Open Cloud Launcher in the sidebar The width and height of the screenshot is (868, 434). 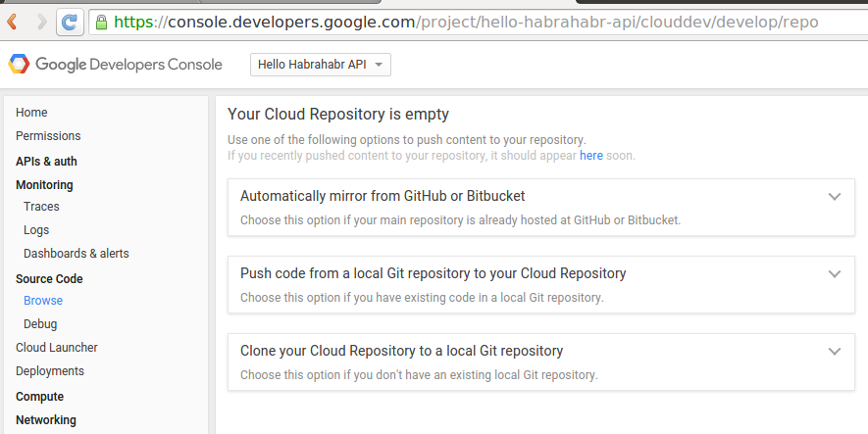[x=57, y=347]
